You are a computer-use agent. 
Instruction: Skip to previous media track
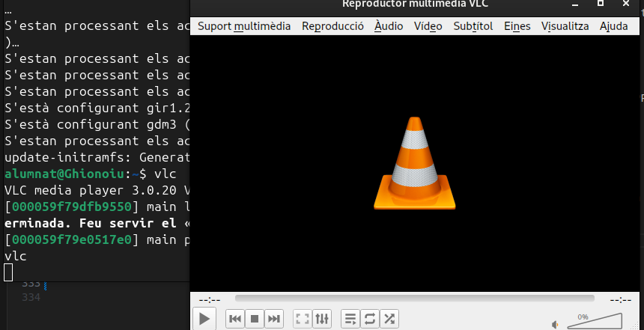(234, 319)
